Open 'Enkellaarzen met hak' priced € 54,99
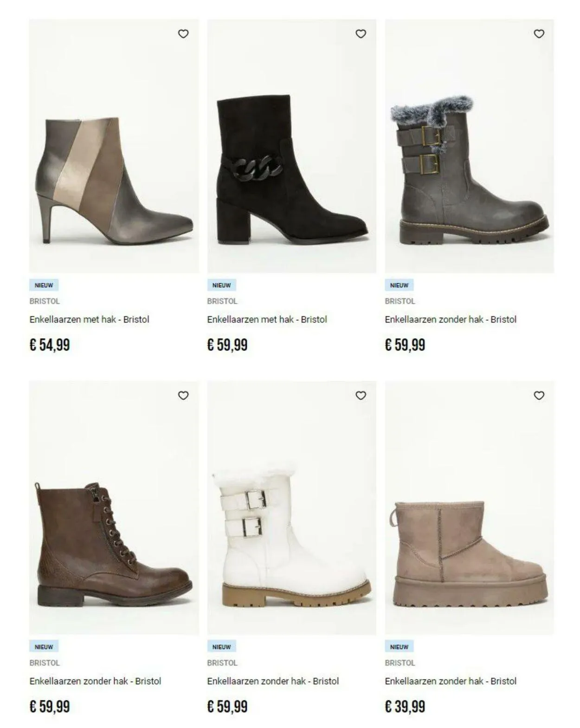This screenshot has width=580, height=728. tap(90, 319)
